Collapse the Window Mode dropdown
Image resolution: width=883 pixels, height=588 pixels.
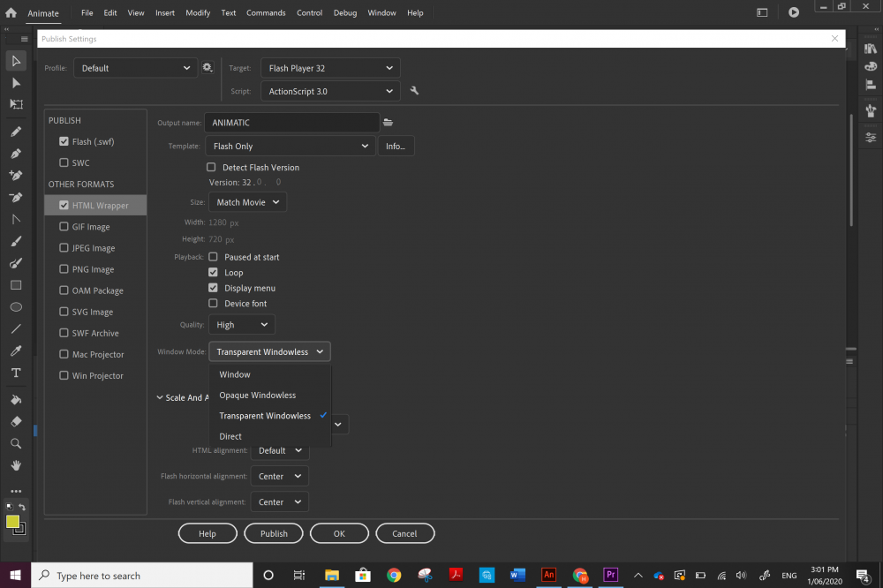pos(269,352)
